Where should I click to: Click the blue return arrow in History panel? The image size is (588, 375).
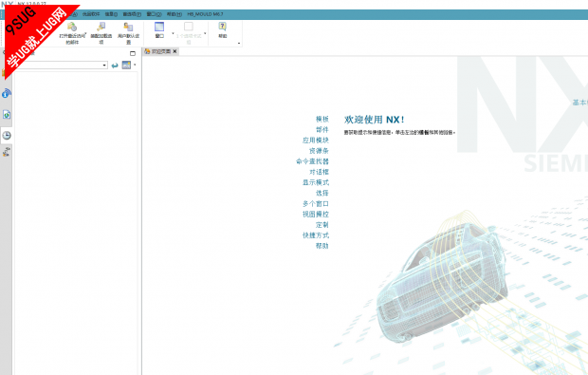115,66
